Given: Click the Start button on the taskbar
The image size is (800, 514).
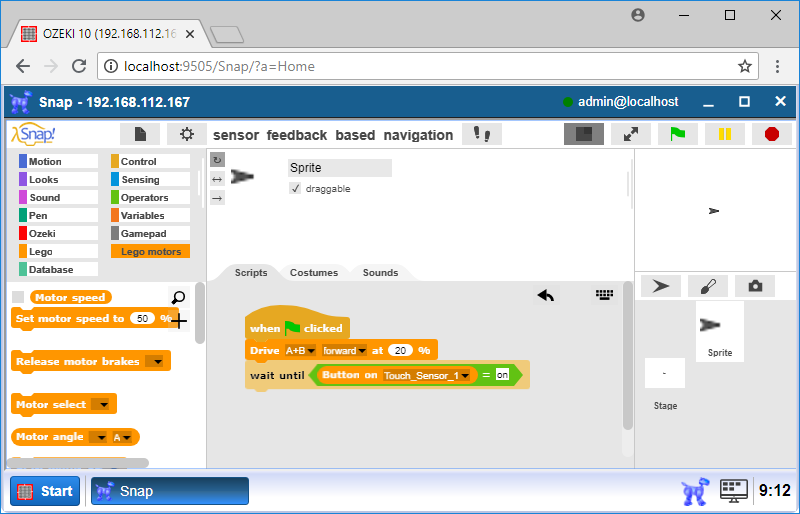Looking at the screenshot, I should click(45, 491).
